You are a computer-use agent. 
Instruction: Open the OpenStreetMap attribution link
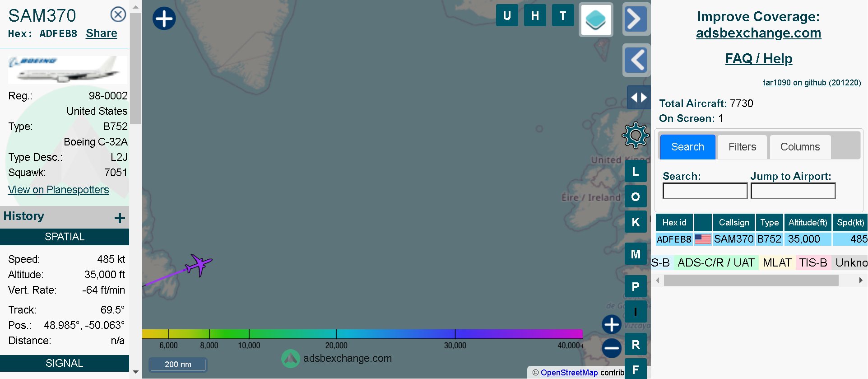569,373
